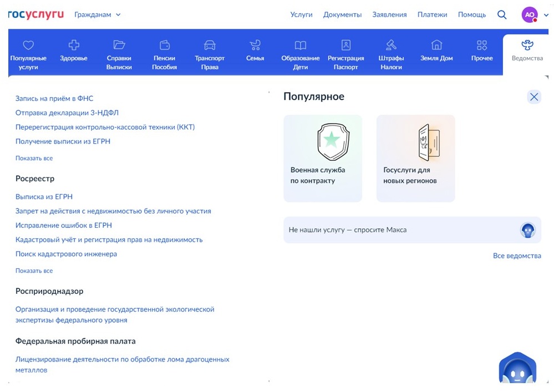Click Показать все above the Росреестр heading
554x392 pixels.
tap(34, 158)
